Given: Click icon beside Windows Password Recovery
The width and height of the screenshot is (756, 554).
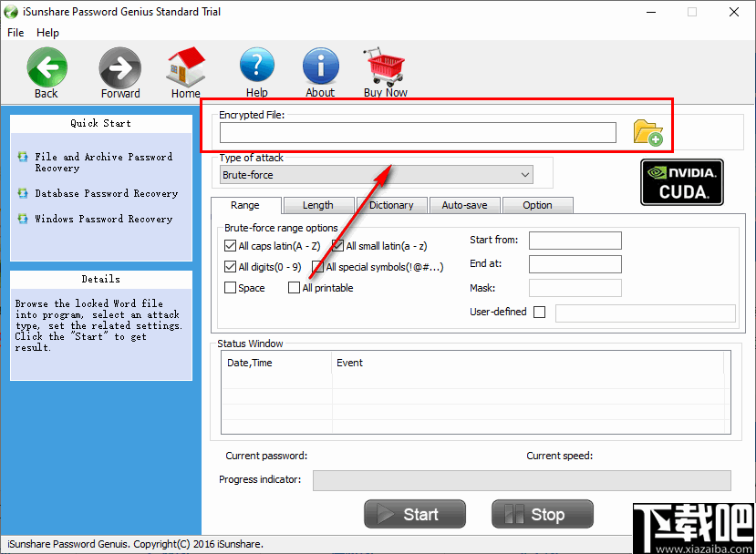Looking at the screenshot, I should click(x=23, y=219).
